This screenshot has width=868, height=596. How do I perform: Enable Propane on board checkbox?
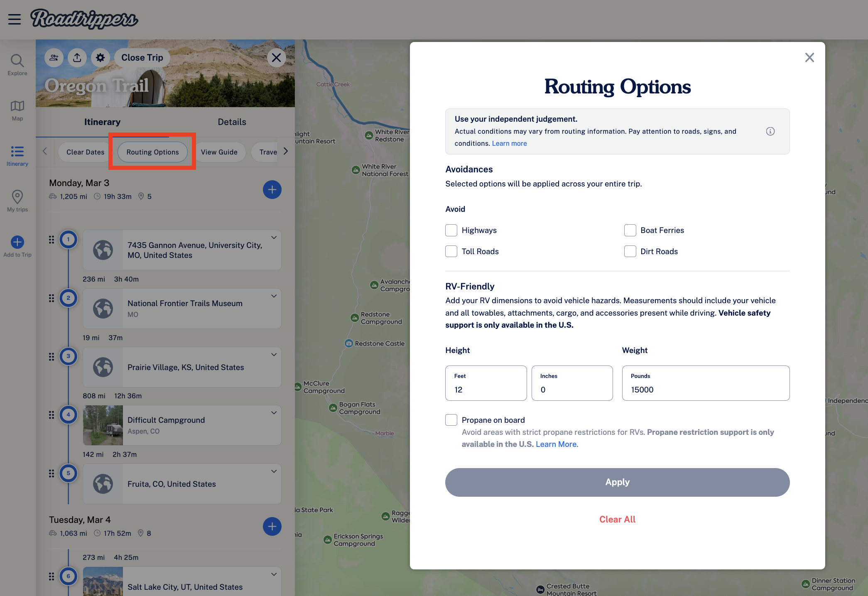(451, 420)
